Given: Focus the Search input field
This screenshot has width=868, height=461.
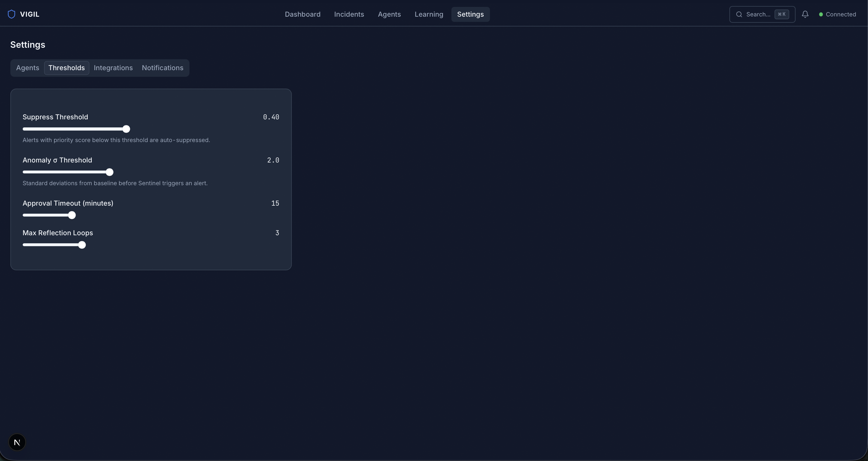Looking at the screenshot, I should click(x=758, y=14).
